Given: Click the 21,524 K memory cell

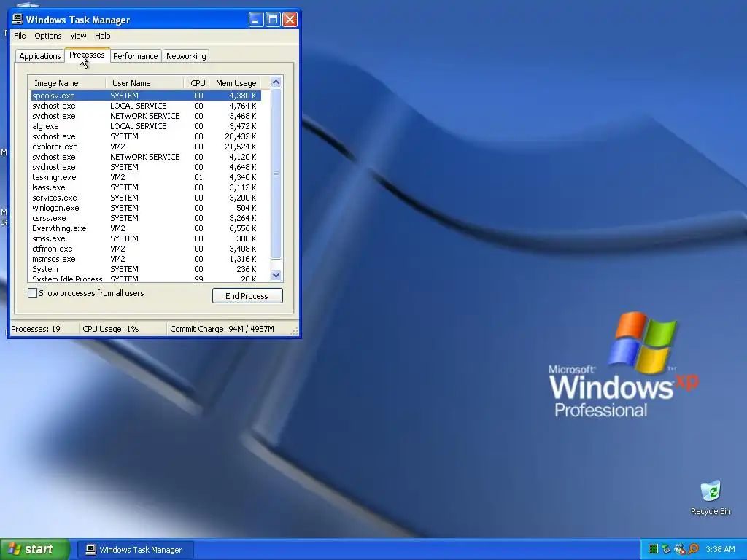Looking at the screenshot, I should click(x=240, y=147).
